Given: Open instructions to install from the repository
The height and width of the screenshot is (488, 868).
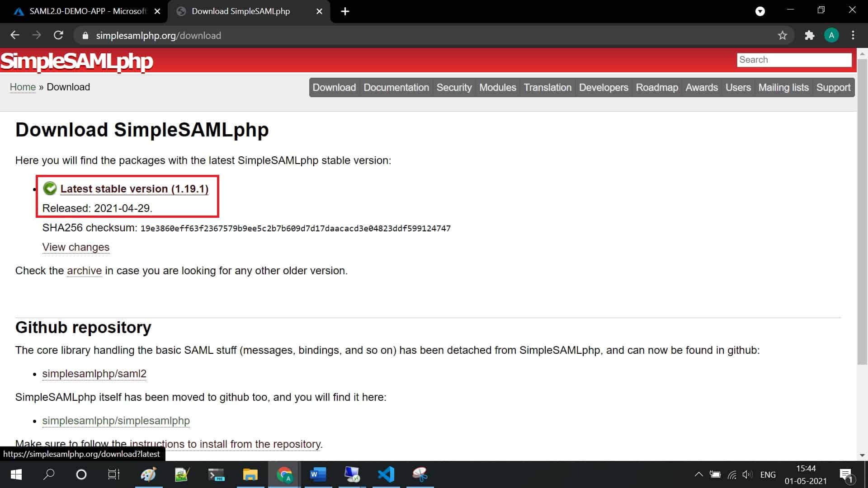Looking at the screenshot, I should (225, 444).
